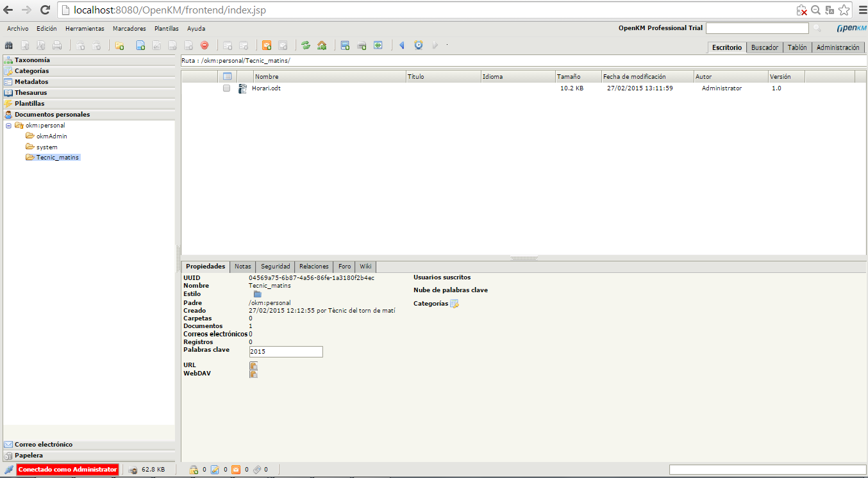Click the binoculars search icon in the toolbar
868x478 pixels.
point(8,45)
